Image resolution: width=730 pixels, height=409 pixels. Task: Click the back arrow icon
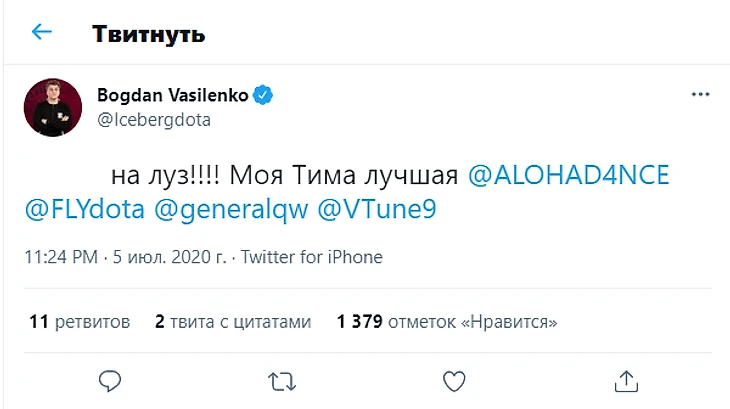[x=41, y=33]
